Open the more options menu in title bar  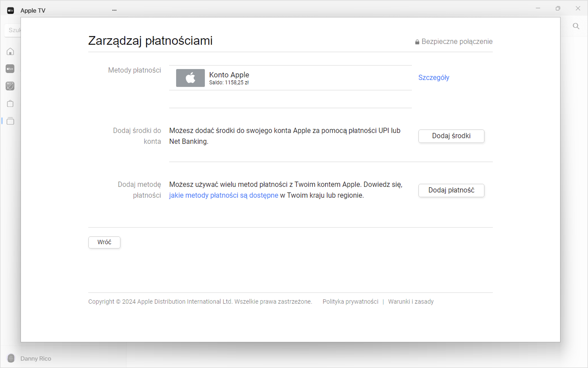click(114, 10)
